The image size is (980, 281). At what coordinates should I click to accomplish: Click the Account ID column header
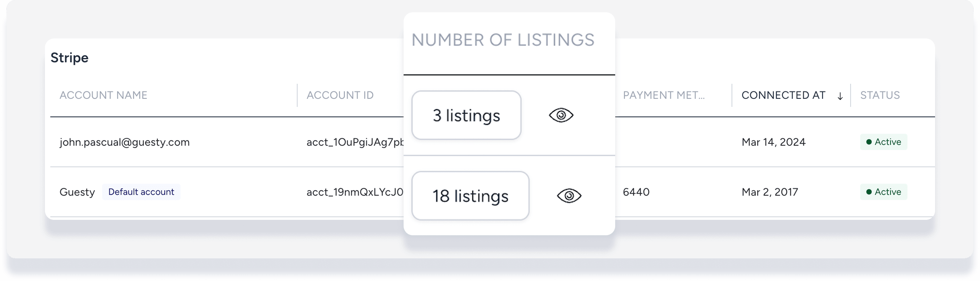(340, 95)
